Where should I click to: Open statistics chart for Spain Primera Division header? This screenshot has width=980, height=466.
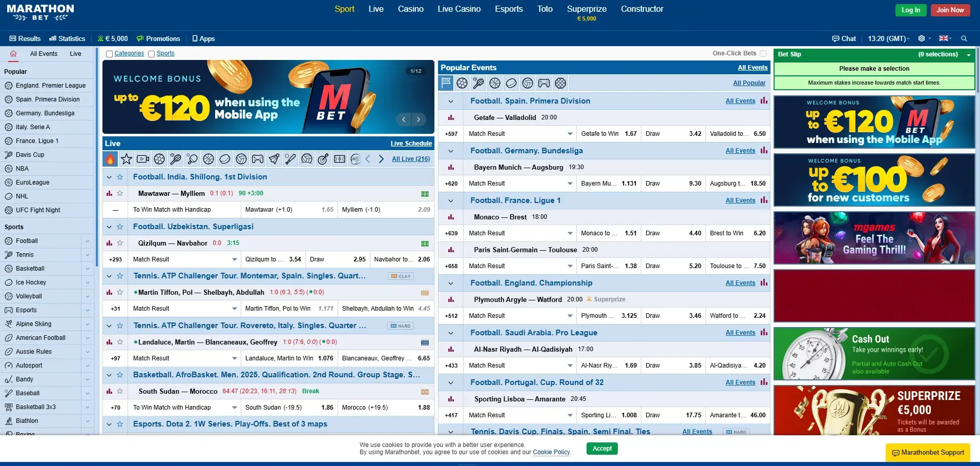764,101
